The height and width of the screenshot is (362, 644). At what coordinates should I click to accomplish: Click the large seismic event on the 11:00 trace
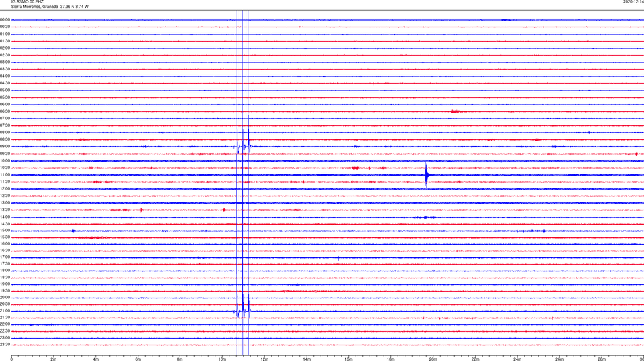(427, 175)
